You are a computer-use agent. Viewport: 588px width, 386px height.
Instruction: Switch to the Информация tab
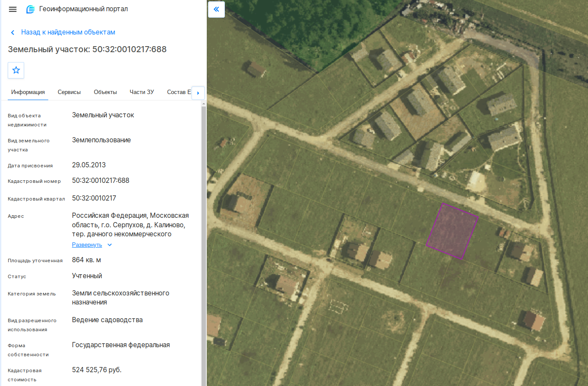[x=28, y=92]
